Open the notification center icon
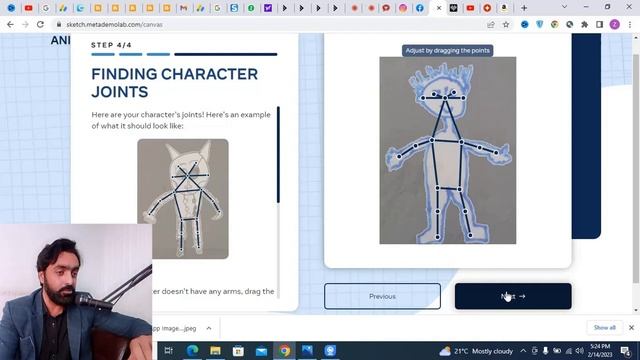Viewport: 640px width, 360px height. coord(625,351)
